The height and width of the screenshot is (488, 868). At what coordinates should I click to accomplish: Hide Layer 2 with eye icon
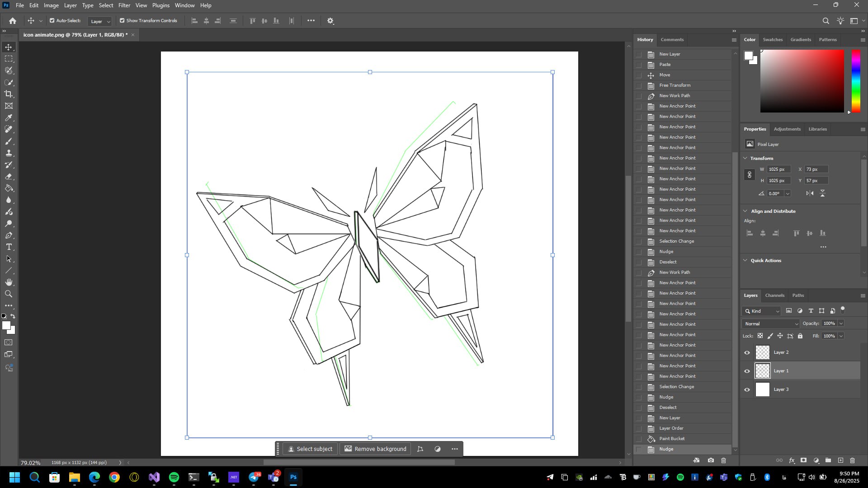pos(747,352)
